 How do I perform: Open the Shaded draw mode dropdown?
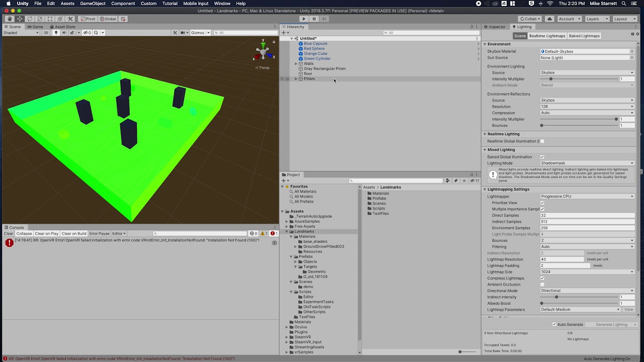pyautogui.click(x=21, y=33)
